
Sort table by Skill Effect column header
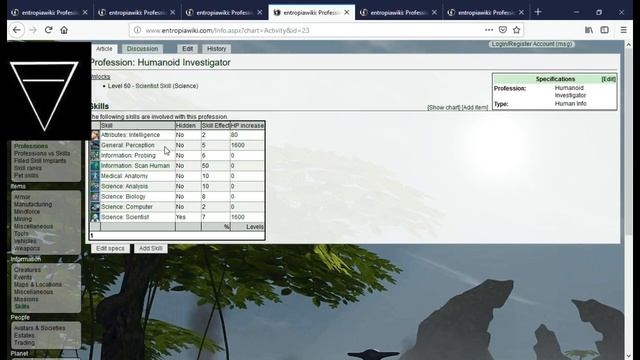pos(216,125)
